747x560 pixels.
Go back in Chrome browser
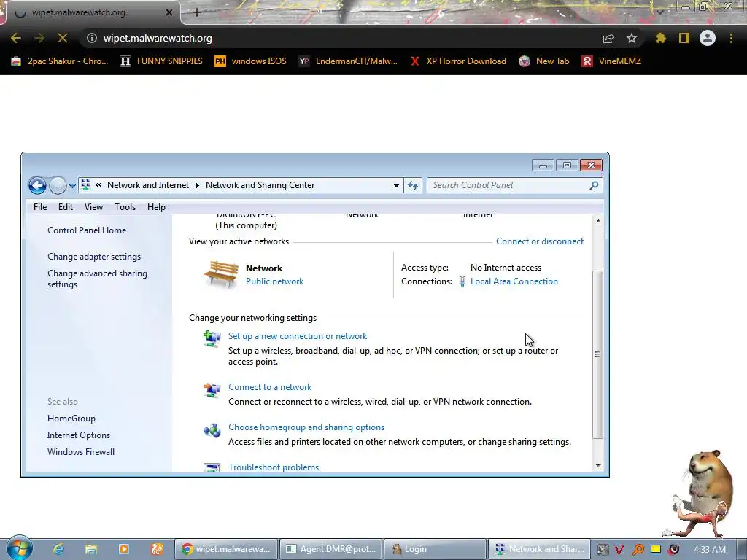click(x=16, y=38)
